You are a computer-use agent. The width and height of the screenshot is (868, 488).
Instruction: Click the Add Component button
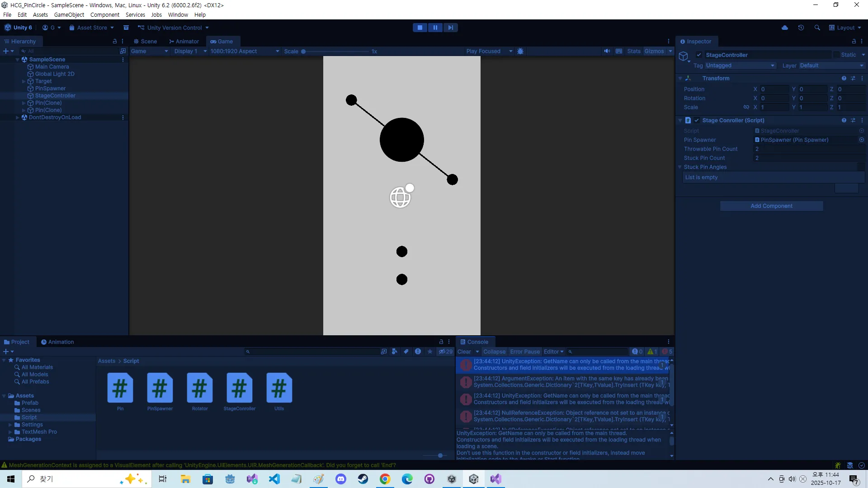pyautogui.click(x=771, y=206)
